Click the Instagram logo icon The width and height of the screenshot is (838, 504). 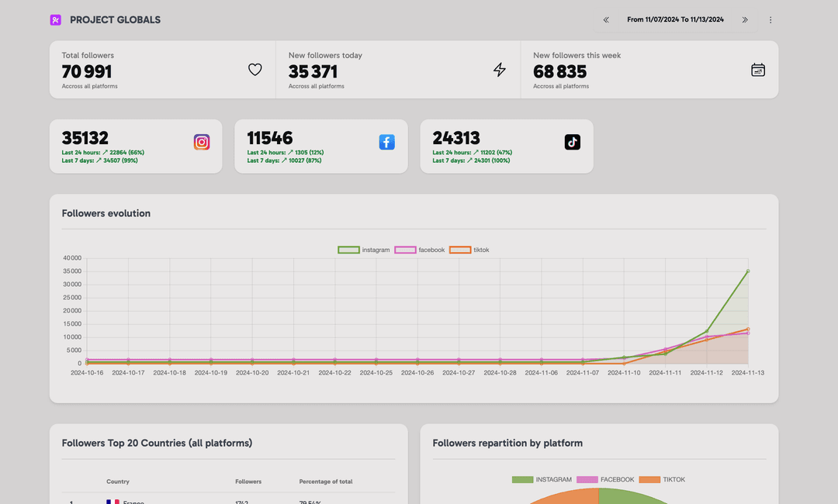click(202, 142)
